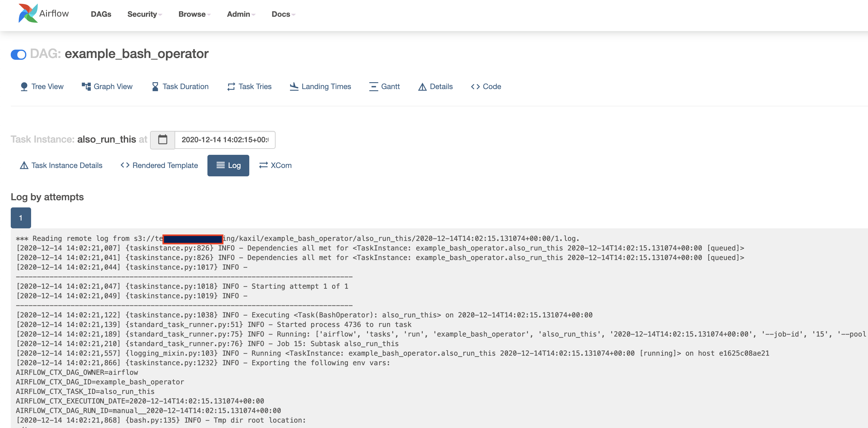Open Task Instance Details link
This screenshot has height=428, width=868.
pos(61,166)
